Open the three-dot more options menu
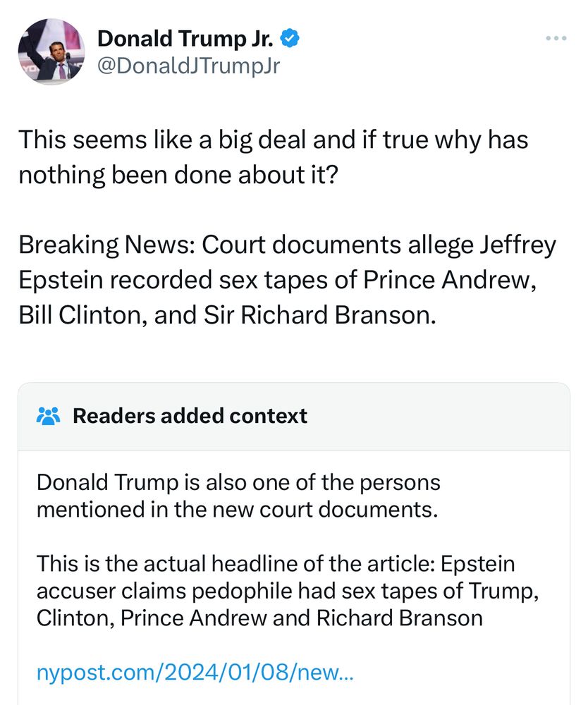This screenshot has width=588, height=705. click(x=556, y=38)
